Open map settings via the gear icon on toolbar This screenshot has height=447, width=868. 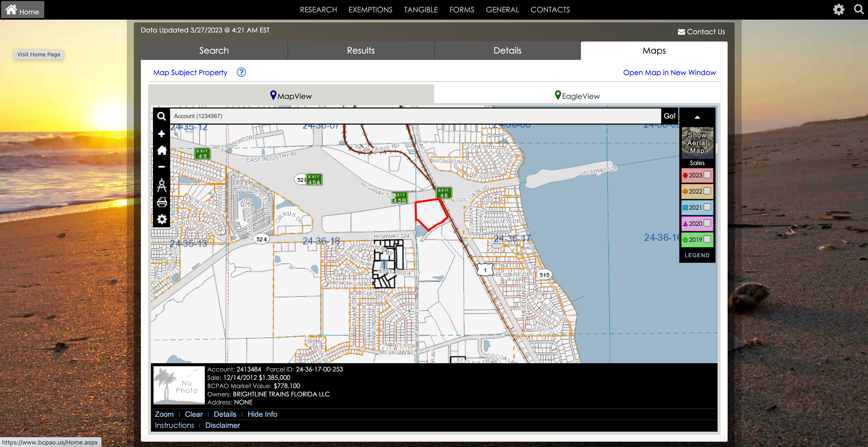pyautogui.click(x=162, y=219)
